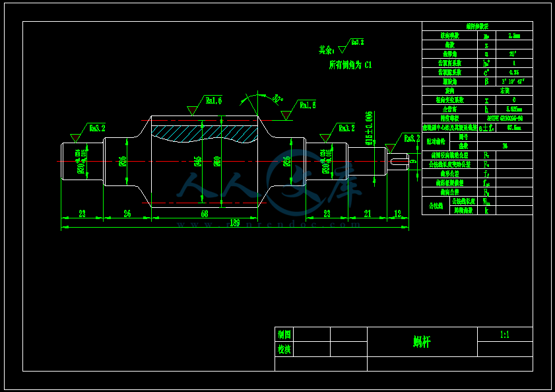Image resolution: width=555 pixels, height=392 pixels.
Task: Select the 1:1 scale text
Action: 505,335
